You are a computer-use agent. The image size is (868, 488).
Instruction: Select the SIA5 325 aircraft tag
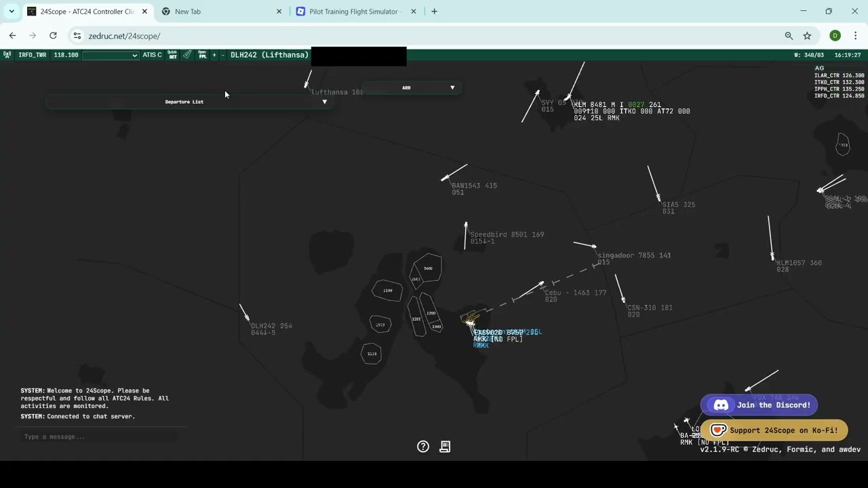678,208
